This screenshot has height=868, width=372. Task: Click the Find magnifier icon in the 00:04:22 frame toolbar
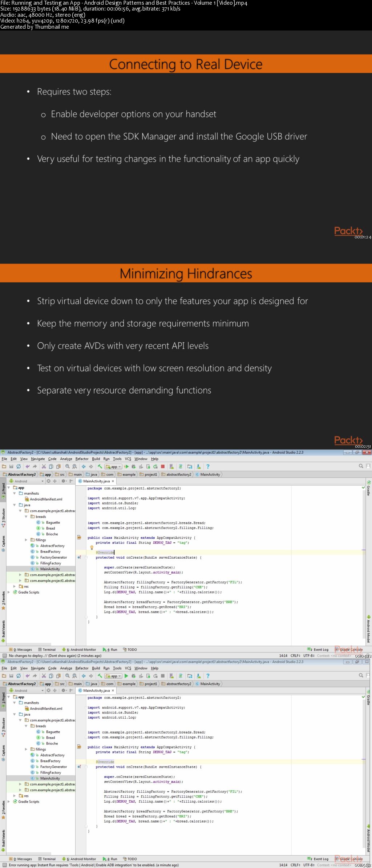[x=67, y=466]
